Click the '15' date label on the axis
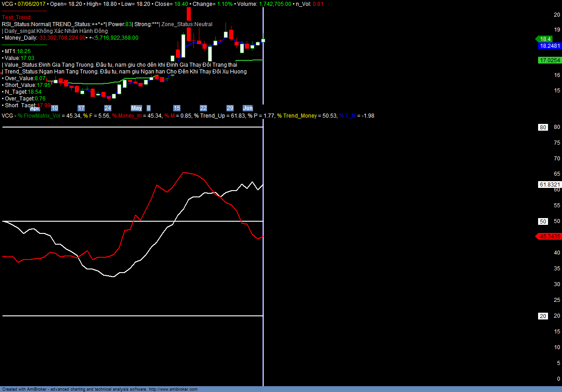562x392 pixels. point(177,108)
